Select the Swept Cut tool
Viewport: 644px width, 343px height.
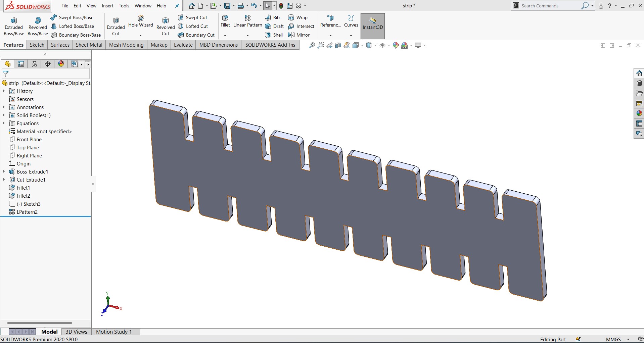coord(193,17)
